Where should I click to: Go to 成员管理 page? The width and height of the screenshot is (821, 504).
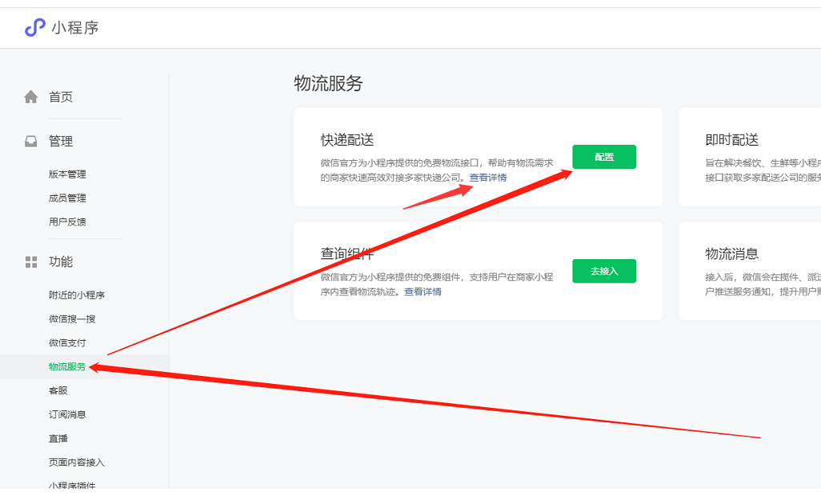point(67,198)
